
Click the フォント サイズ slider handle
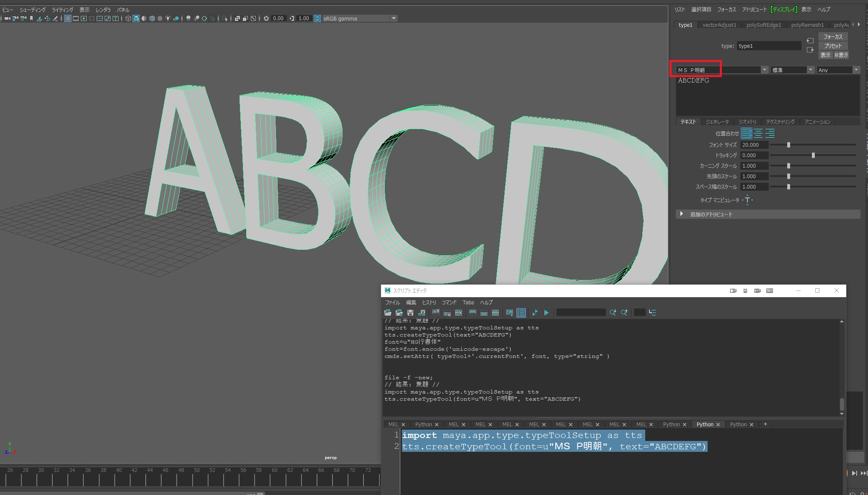789,145
